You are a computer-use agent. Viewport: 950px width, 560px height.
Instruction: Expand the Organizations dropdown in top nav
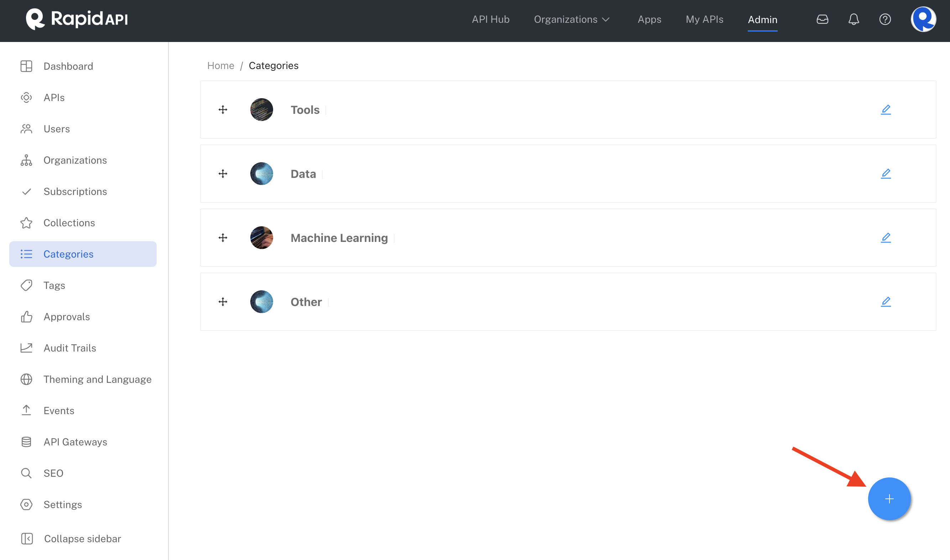[x=571, y=19]
